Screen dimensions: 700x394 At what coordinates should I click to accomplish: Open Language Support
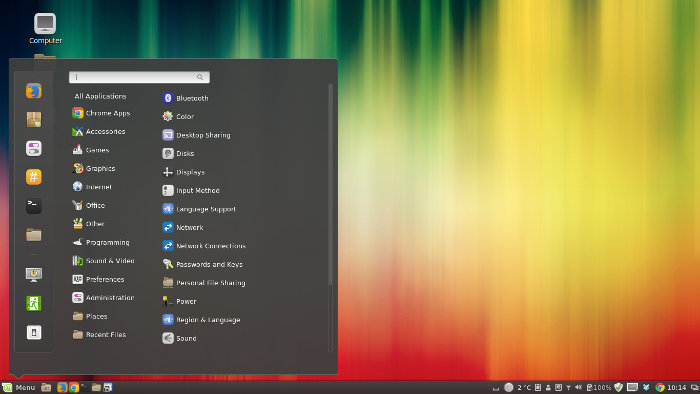[x=199, y=209]
